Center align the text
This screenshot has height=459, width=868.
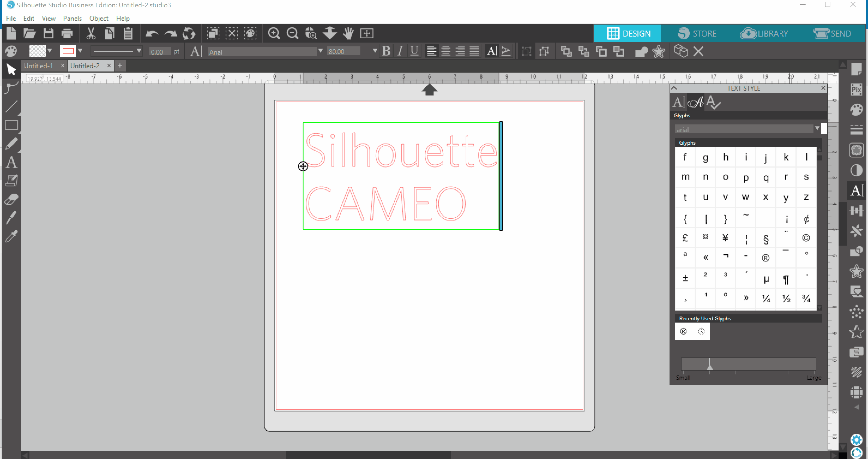click(446, 51)
